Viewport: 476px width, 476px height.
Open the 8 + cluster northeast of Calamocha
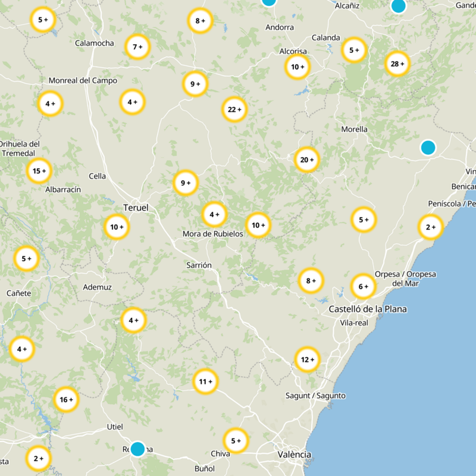click(x=200, y=21)
